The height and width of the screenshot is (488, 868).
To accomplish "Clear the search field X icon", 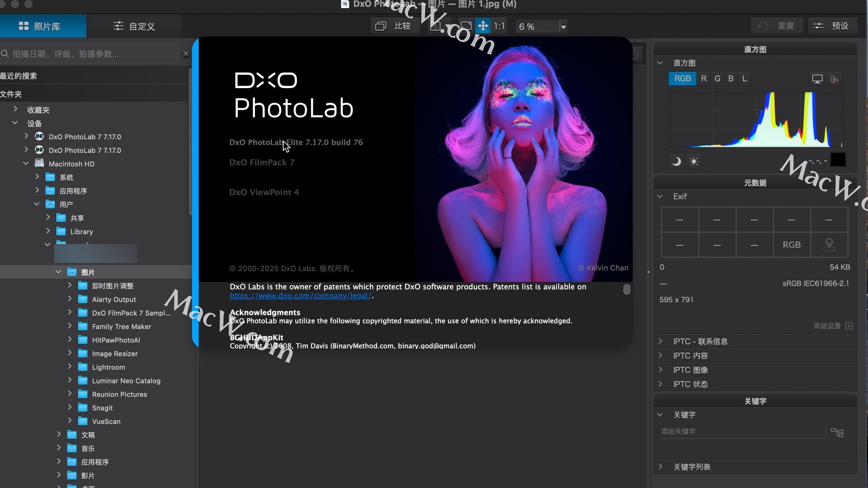I will click(185, 54).
